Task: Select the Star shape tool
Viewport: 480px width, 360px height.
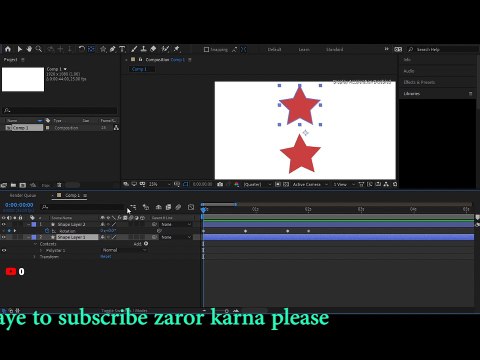Action: coord(103,49)
